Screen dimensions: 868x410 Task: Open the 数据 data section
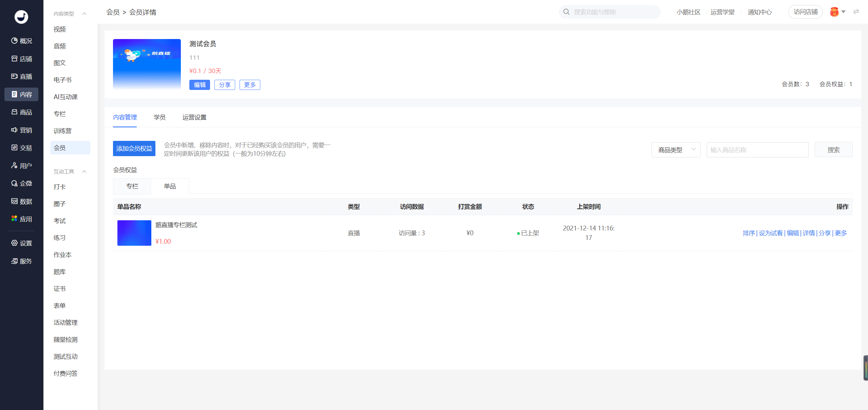coord(21,201)
